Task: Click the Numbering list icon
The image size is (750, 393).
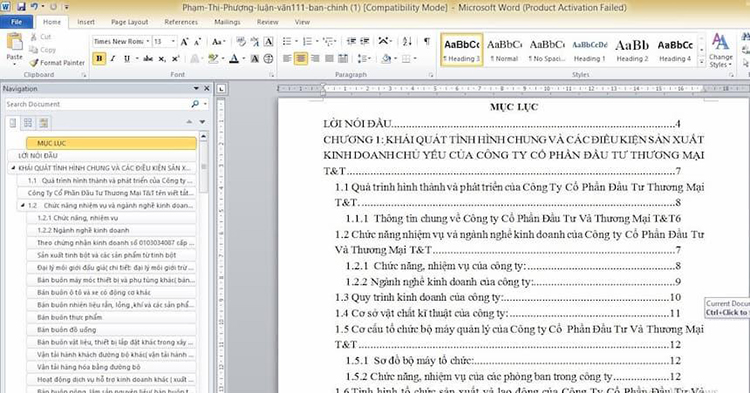Action: (307, 42)
